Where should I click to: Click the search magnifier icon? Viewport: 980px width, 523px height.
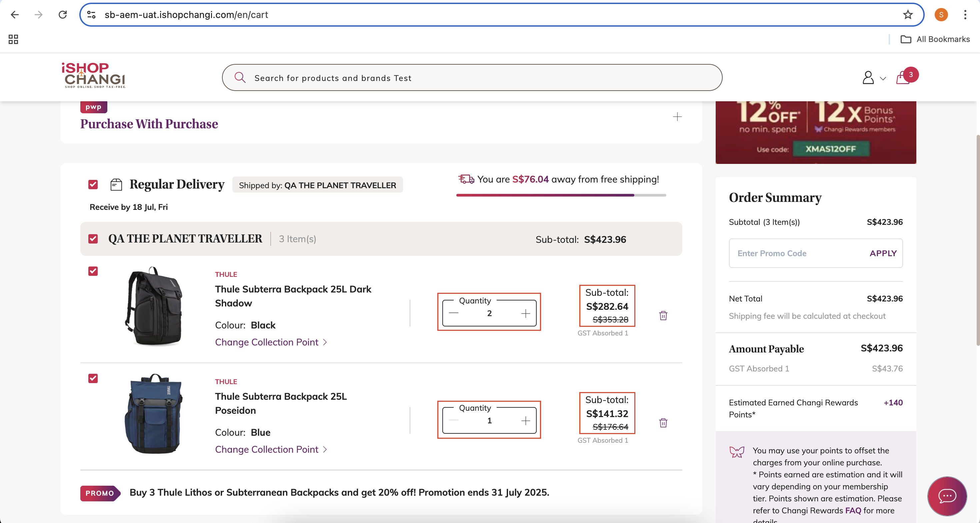(240, 78)
